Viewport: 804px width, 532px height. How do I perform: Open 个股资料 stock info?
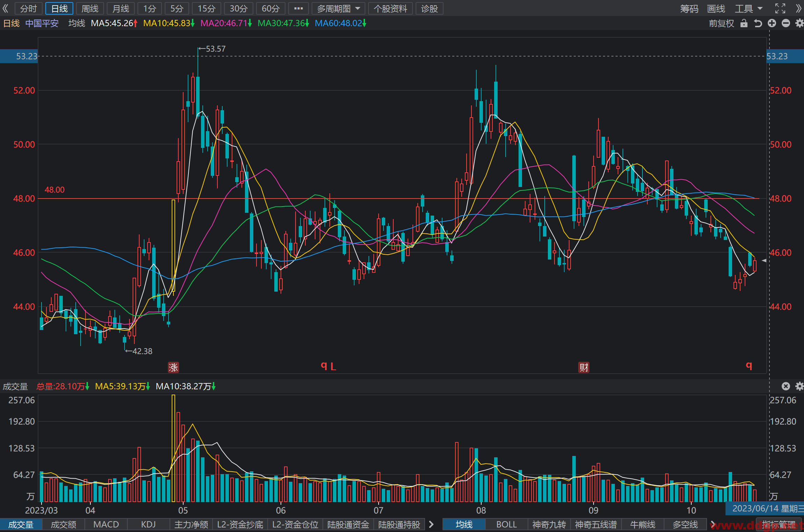(390, 8)
